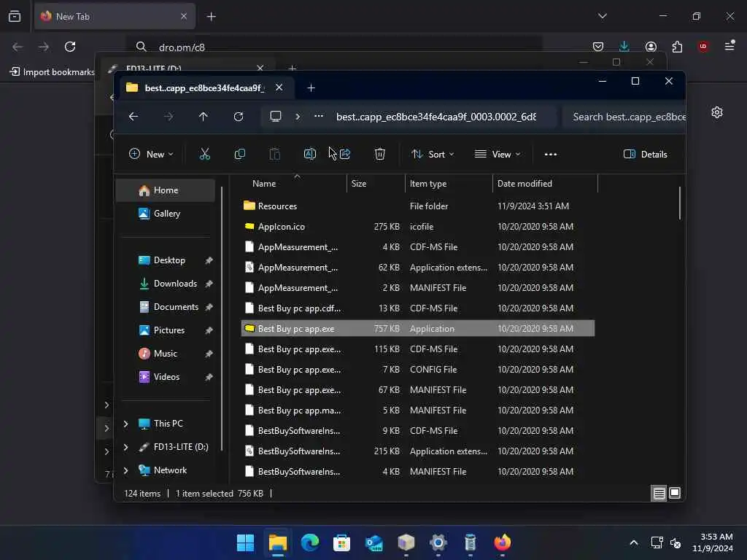
Task: Select the Firefox New Tab tab
Action: (115, 16)
